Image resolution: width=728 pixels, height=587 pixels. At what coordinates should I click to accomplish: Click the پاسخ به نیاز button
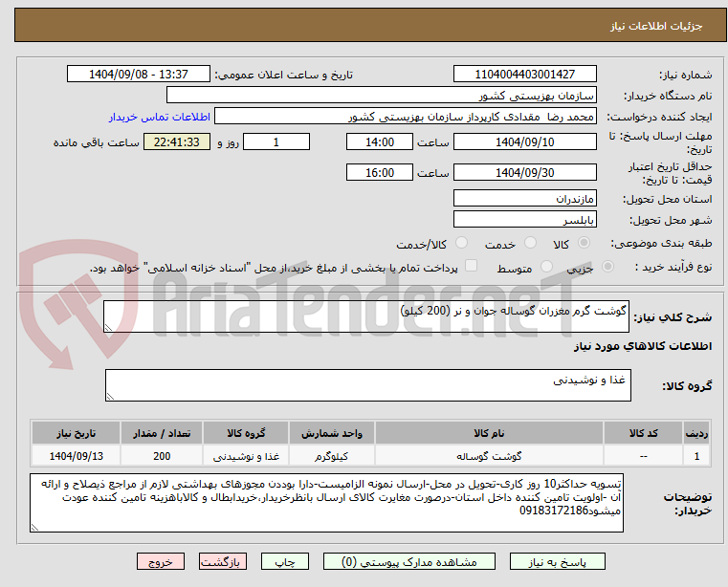(x=557, y=561)
